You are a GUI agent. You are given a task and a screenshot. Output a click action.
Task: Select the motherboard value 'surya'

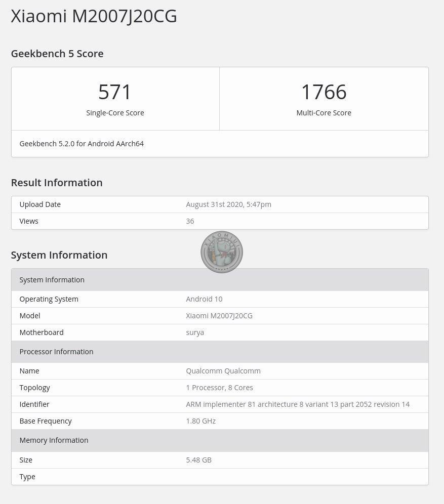tap(195, 332)
